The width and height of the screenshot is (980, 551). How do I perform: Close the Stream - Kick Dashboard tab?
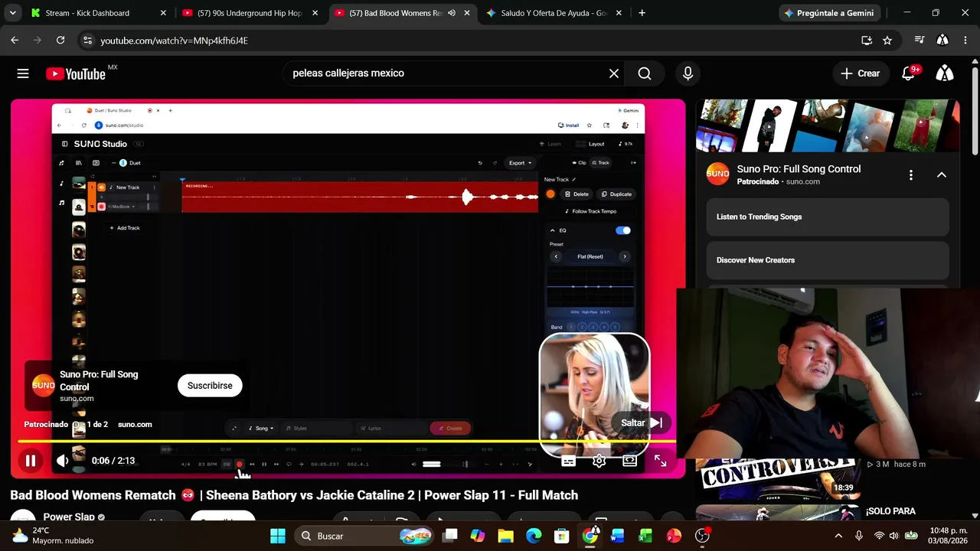pos(163,13)
